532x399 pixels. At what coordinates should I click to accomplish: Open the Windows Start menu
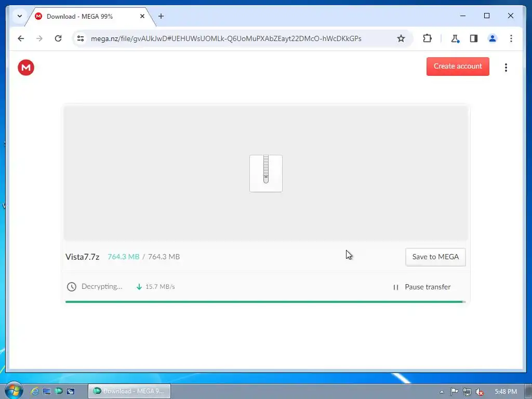[x=14, y=391]
